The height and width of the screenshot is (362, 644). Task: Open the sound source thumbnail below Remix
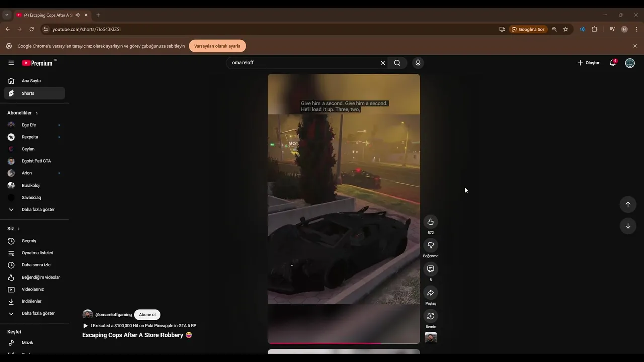click(x=431, y=338)
